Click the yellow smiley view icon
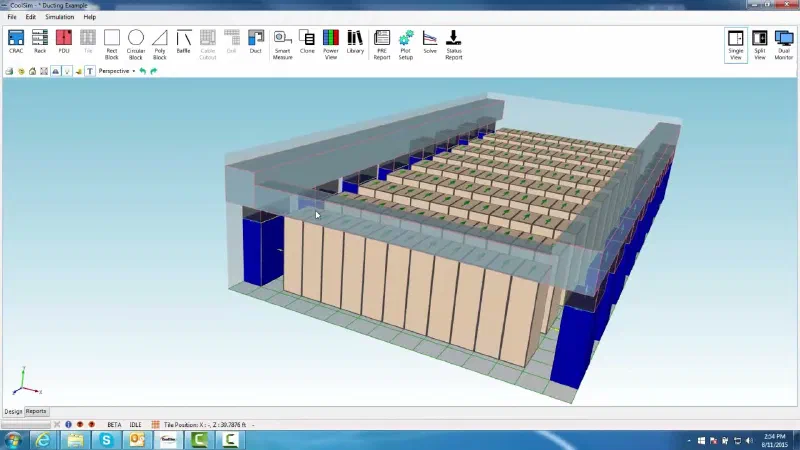 [x=21, y=71]
